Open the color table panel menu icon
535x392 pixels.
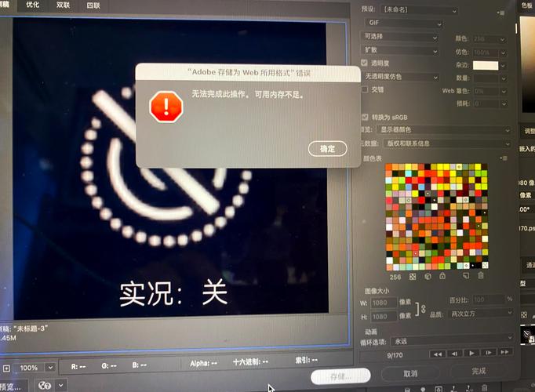(x=504, y=158)
